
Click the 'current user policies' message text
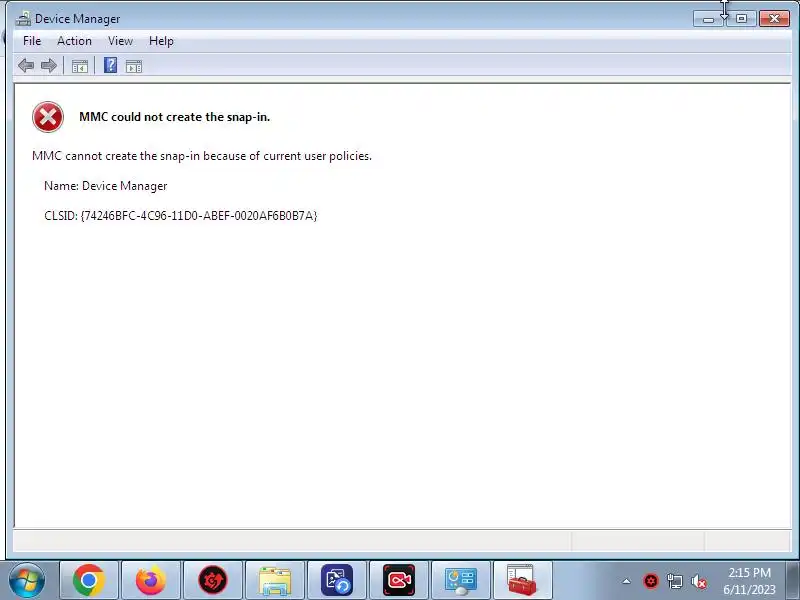[x=202, y=156]
